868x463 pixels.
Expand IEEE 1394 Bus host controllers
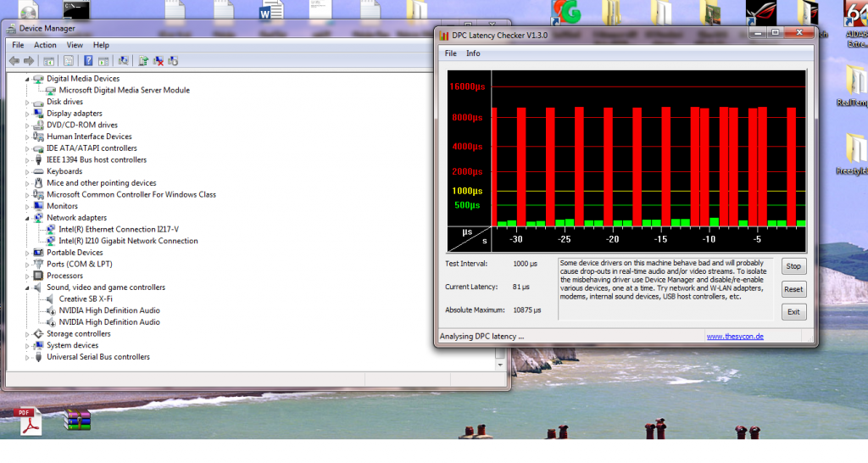click(26, 160)
